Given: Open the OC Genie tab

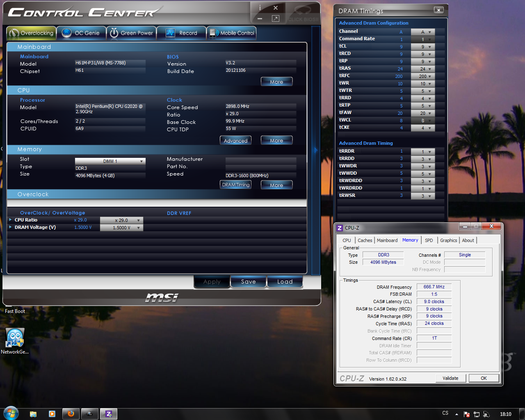Looking at the screenshot, I should click(81, 33).
